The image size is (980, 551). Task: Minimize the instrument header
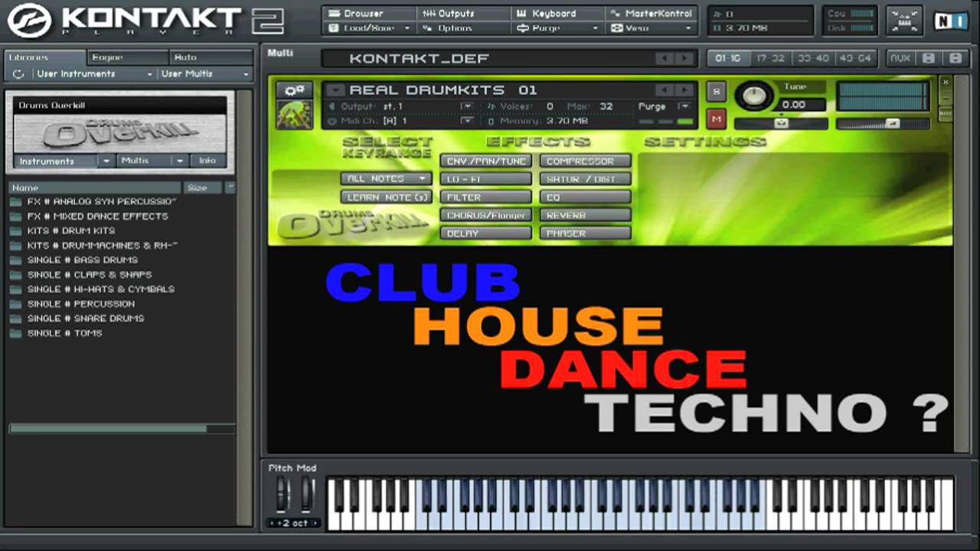click(x=946, y=96)
